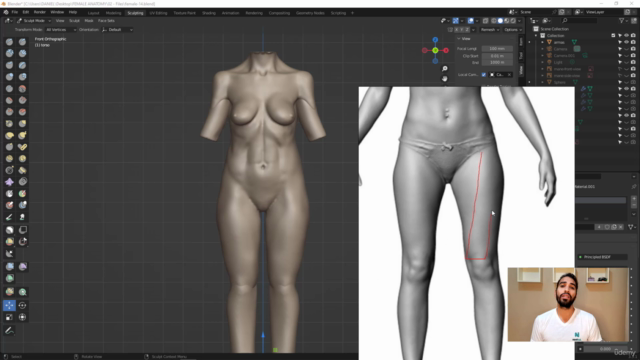Select the Grab brush
640x360 pixels.
tap(22, 124)
